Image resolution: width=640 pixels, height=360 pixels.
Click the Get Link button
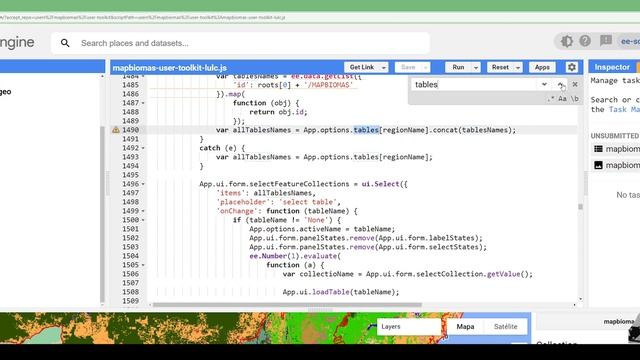coord(362,67)
